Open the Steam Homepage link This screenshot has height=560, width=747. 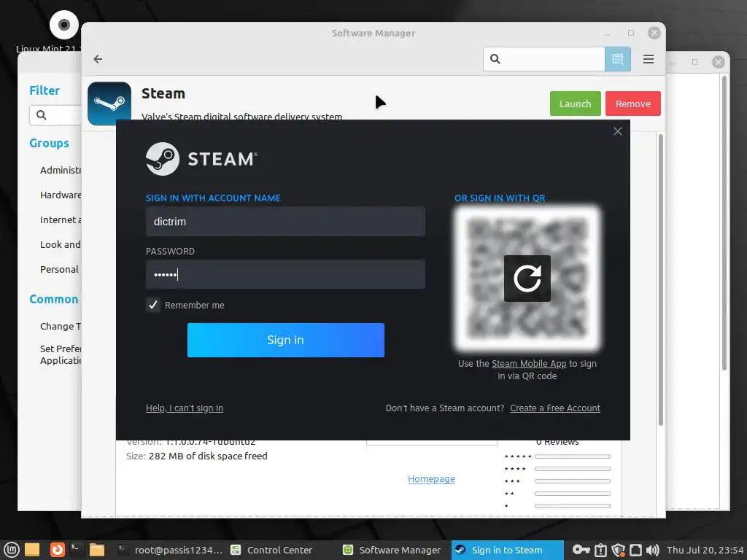pos(431,478)
